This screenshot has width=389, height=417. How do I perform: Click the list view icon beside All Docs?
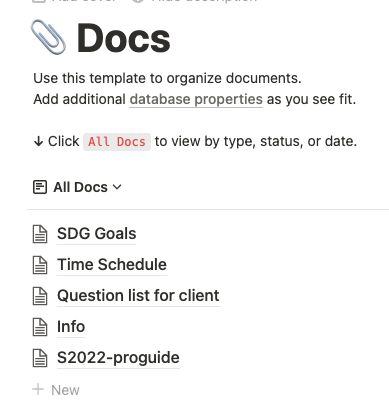pyautogui.click(x=40, y=187)
